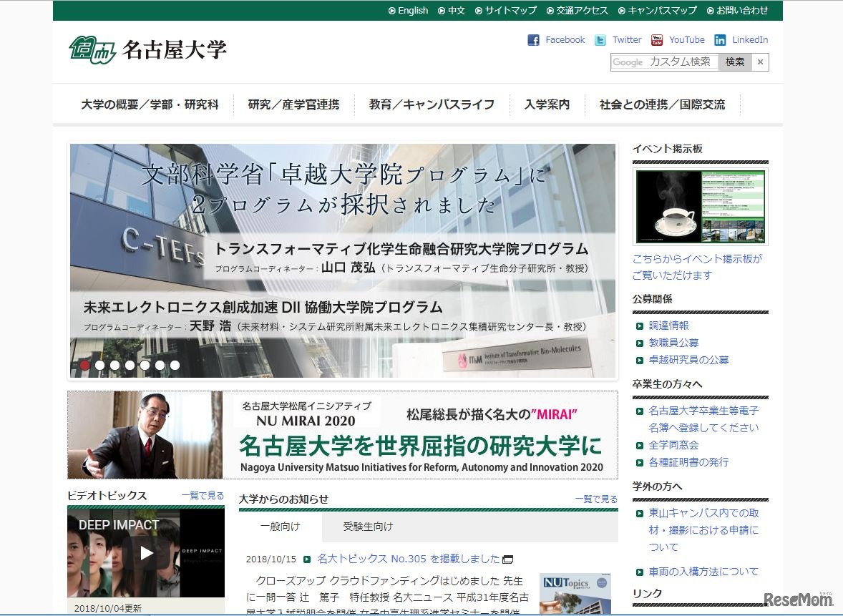Open the university's Facebook page icon
The height and width of the screenshot is (616, 843).
(x=534, y=40)
